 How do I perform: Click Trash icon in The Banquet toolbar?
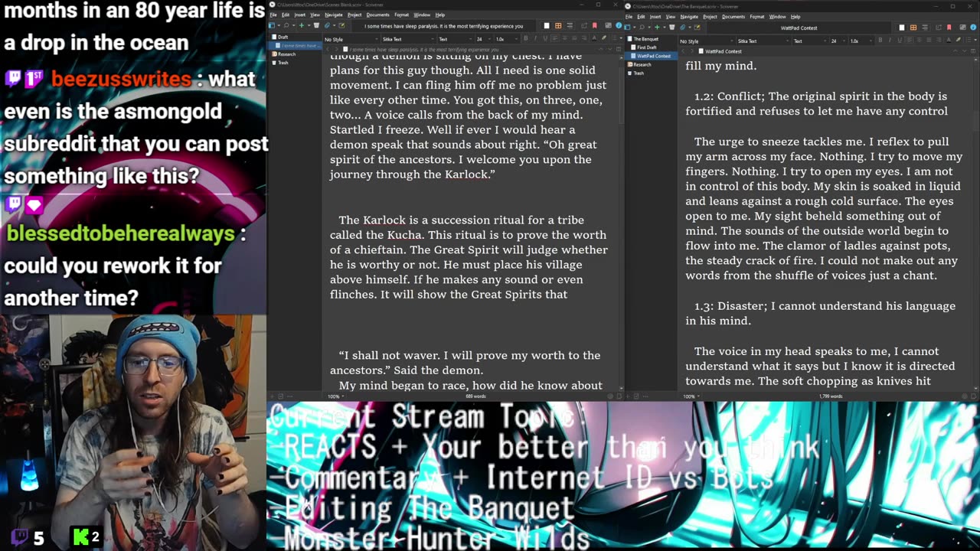672,28
